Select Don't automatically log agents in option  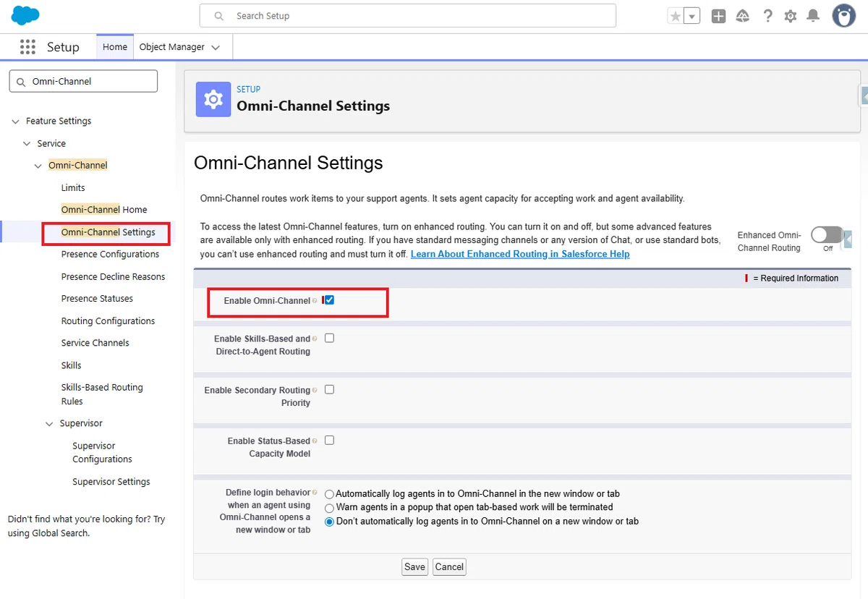[330, 522]
